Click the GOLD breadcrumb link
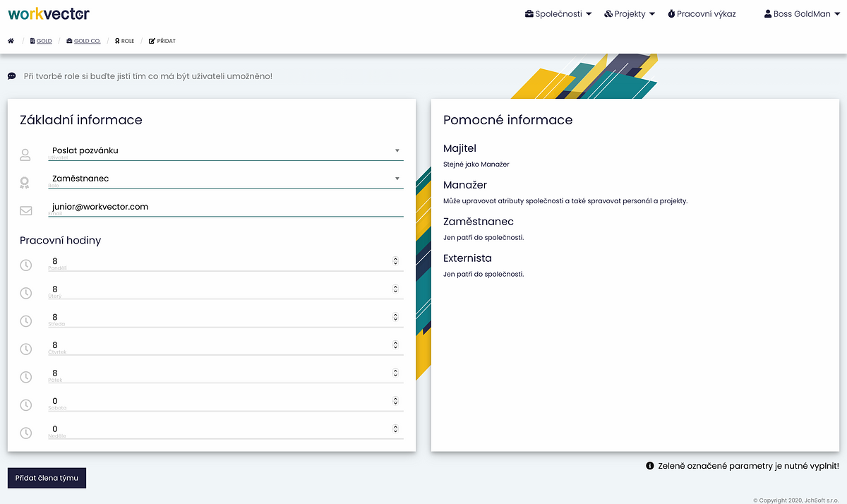 coord(44,41)
